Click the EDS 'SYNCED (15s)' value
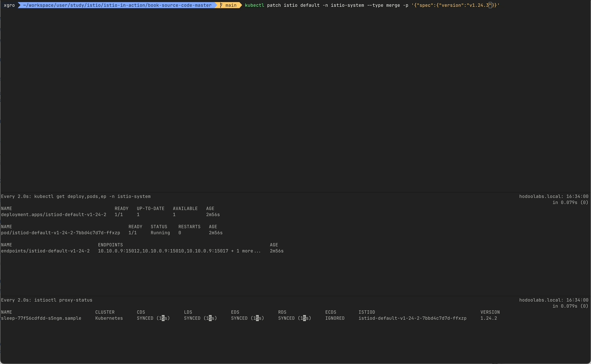The image size is (591, 364). click(247, 318)
